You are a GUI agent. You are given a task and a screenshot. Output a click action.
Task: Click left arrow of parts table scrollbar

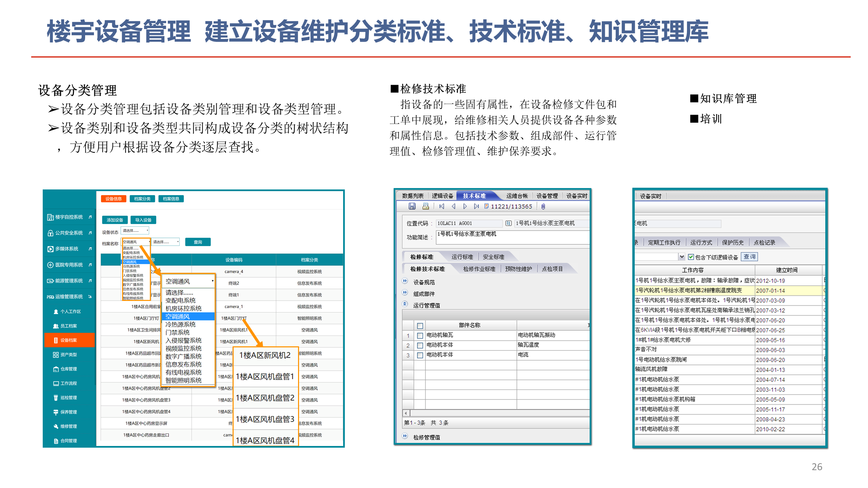click(406, 413)
